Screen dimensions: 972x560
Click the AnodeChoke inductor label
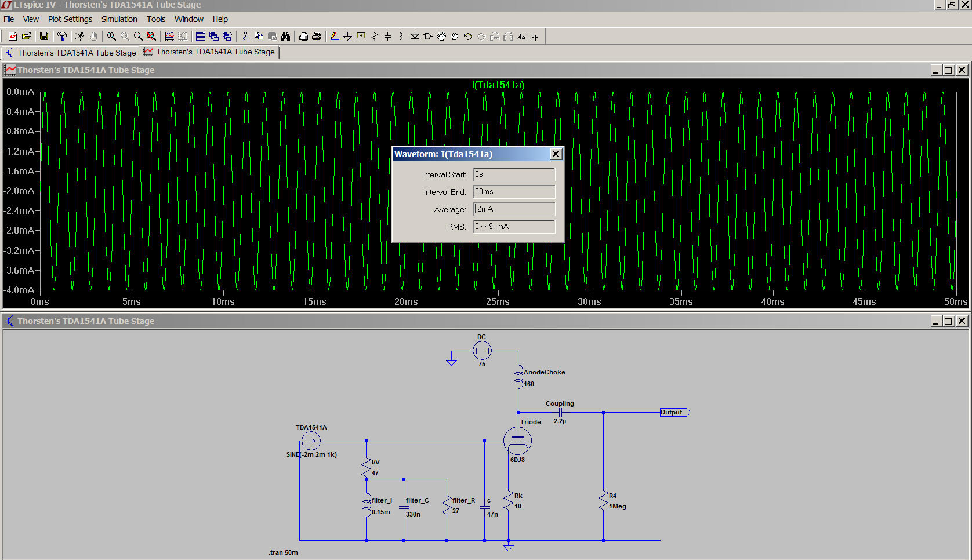click(544, 372)
